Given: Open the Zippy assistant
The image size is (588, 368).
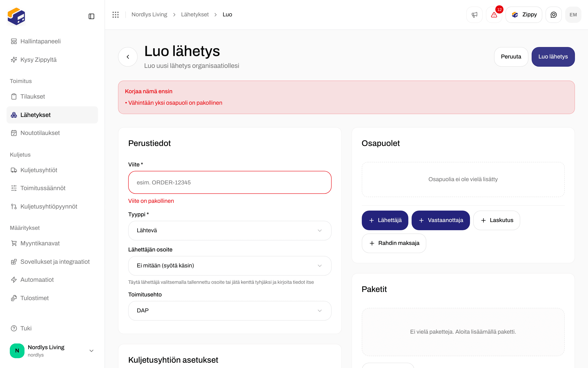Looking at the screenshot, I should (x=524, y=15).
